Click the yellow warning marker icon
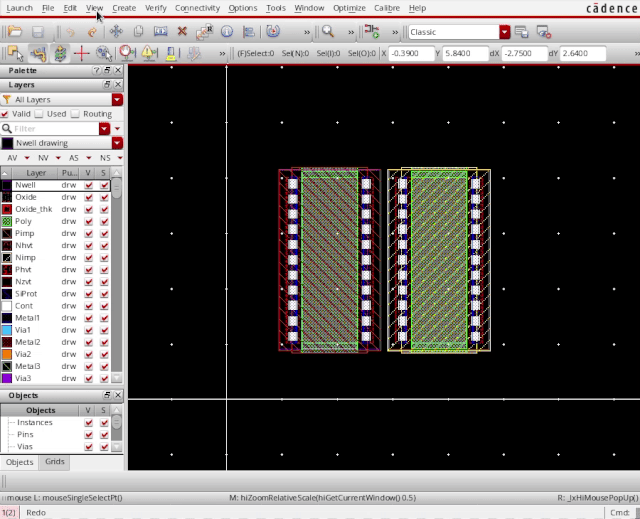This screenshot has height=519, width=640. [x=147, y=52]
